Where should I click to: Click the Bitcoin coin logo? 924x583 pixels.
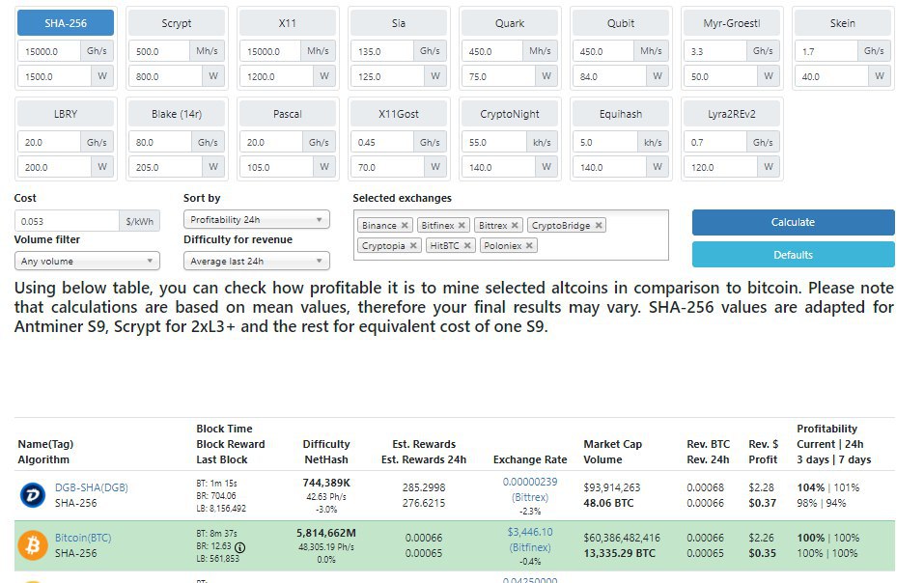33,545
